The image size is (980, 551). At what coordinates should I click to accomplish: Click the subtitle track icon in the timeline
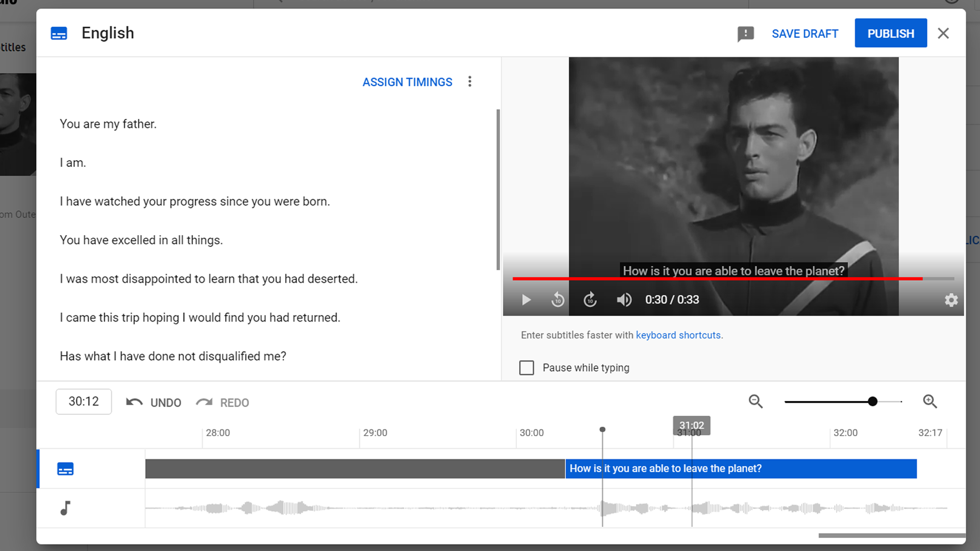point(65,468)
